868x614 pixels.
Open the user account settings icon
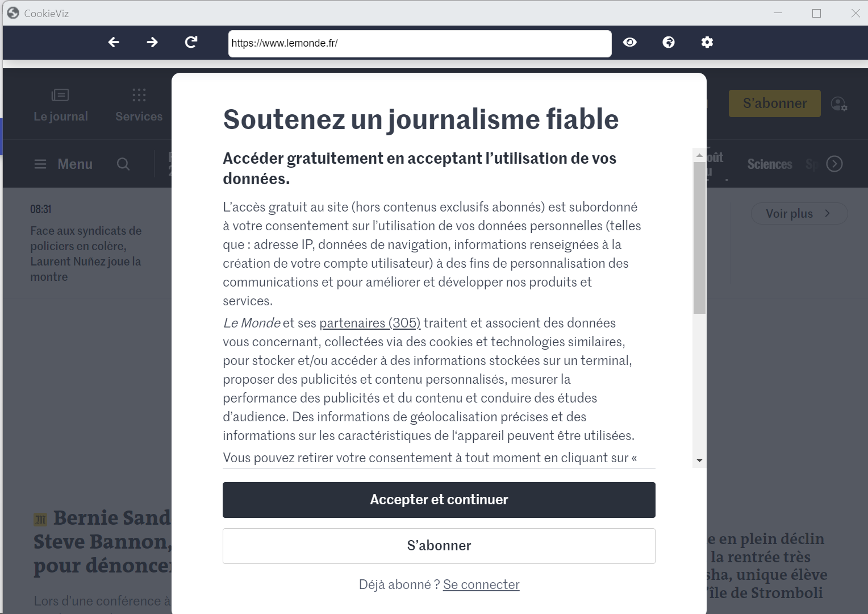point(839,103)
